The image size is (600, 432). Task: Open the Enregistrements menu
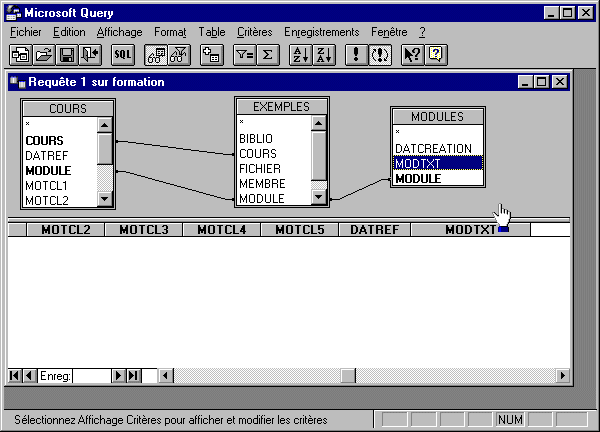tap(321, 32)
